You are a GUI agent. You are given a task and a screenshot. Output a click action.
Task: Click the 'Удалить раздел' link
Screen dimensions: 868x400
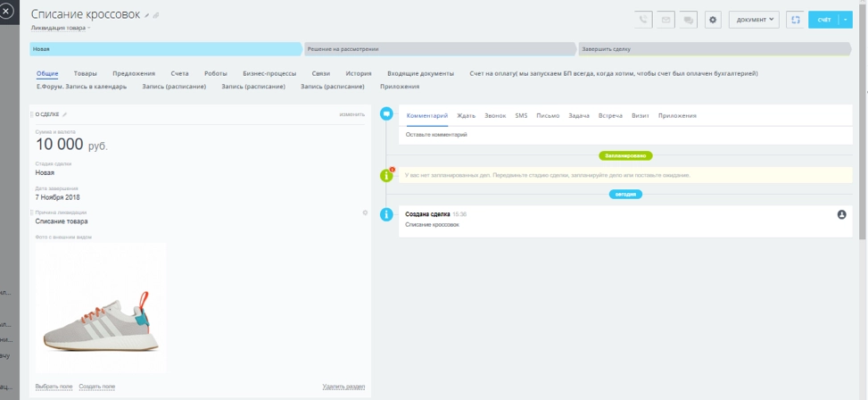pos(343,386)
